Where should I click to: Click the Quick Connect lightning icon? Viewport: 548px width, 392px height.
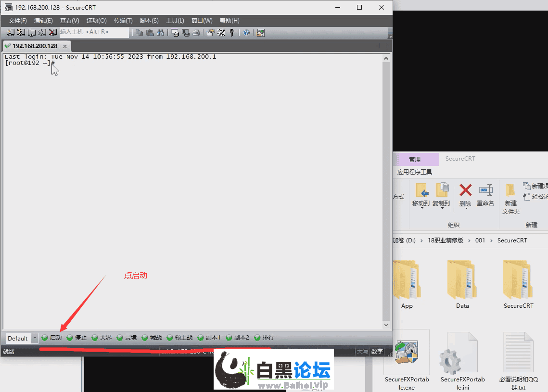click(x=21, y=33)
